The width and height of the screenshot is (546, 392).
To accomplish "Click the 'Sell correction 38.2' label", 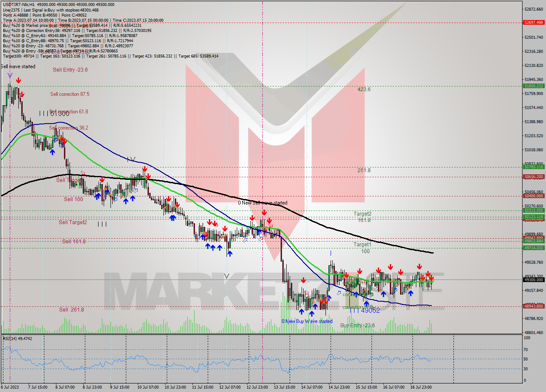I will (69, 128).
